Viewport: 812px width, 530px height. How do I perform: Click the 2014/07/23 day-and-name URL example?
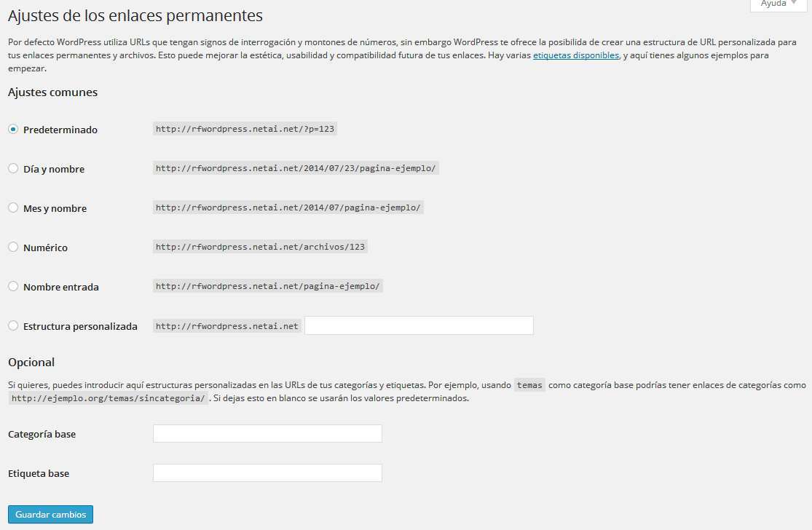point(296,168)
